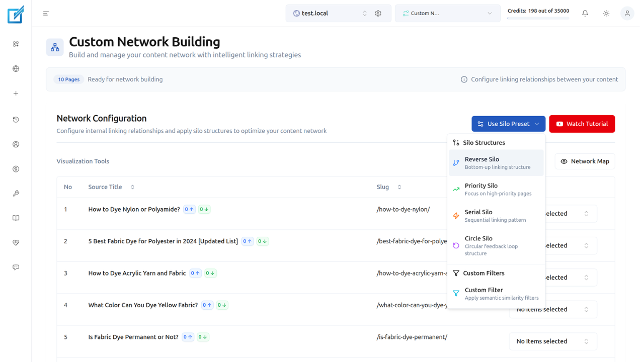This screenshot has height=362, width=644.
Task: Click the 10 Pages badge
Action: (x=68, y=79)
